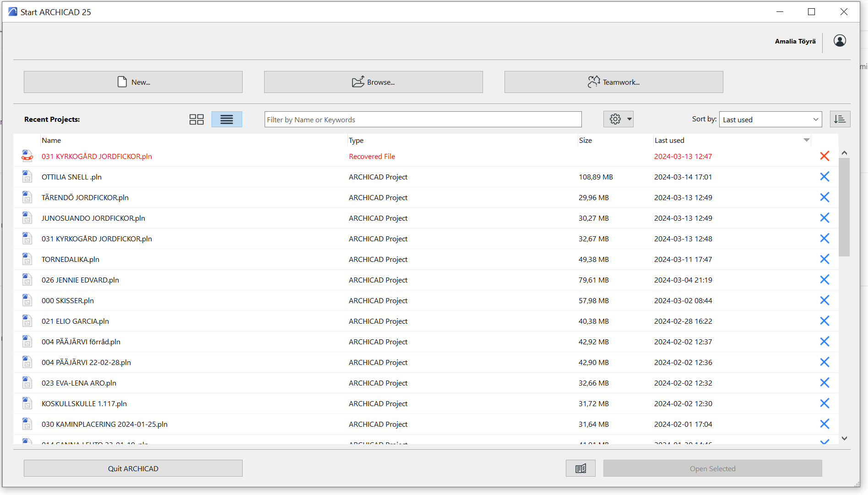The image size is (868, 495).
Task: Switch to list view of recent projects
Action: [227, 120]
